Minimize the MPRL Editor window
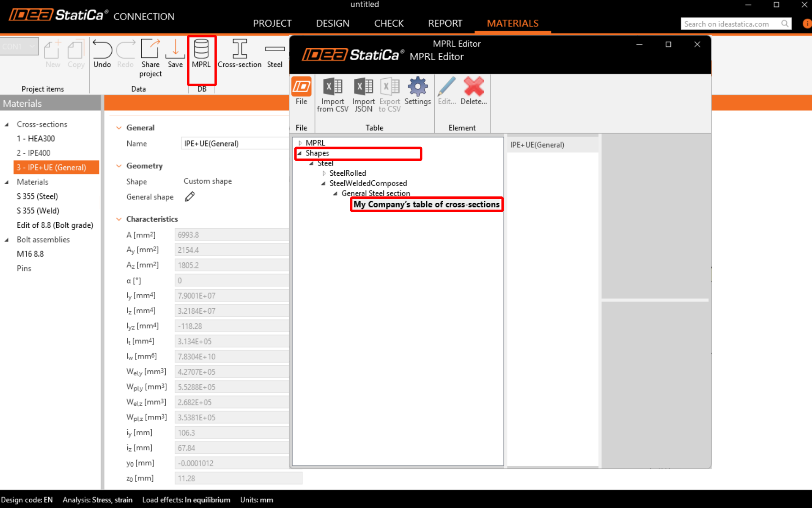The width and height of the screenshot is (812, 508). (639, 44)
